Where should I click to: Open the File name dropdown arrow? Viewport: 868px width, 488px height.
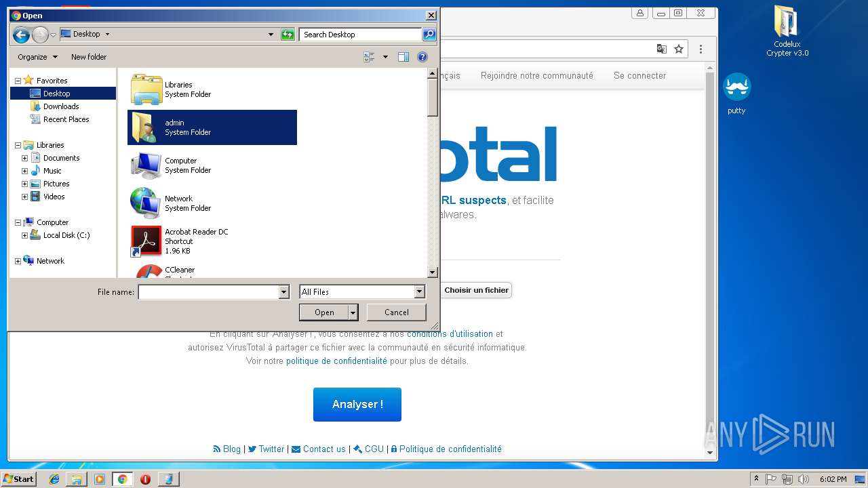[x=284, y=291]
